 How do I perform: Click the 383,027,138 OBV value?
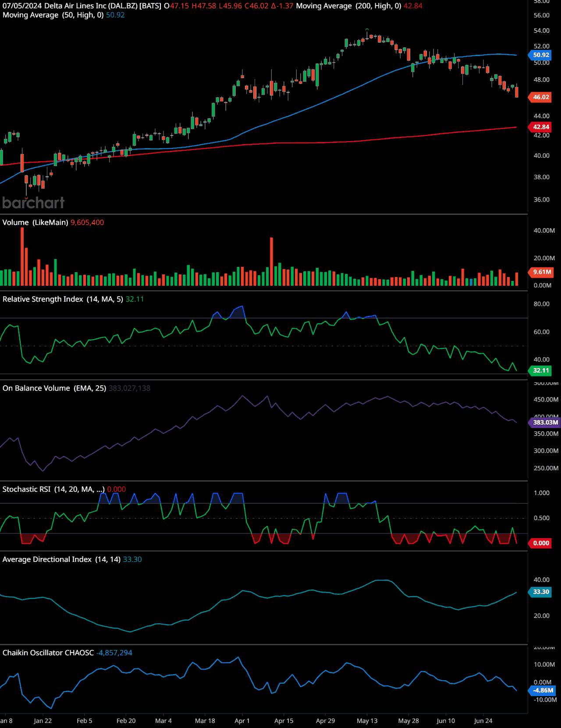[129, 388]
